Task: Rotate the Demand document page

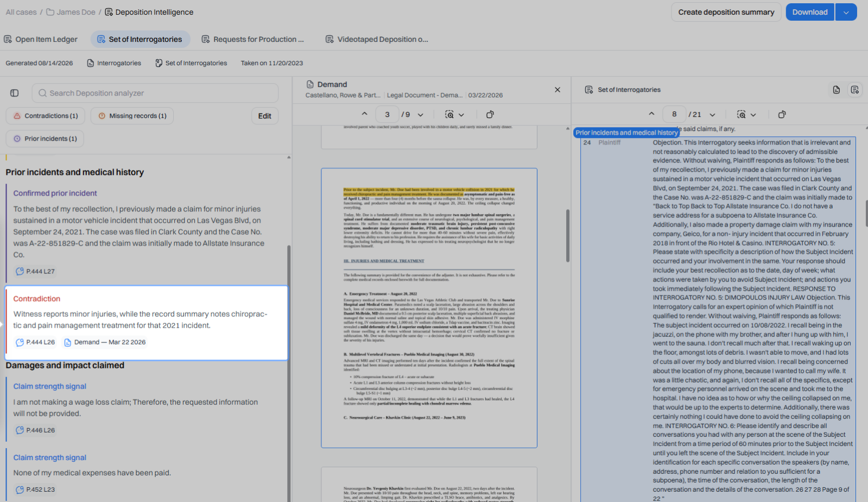Action: pyautogui.click(x=490, y=115)
